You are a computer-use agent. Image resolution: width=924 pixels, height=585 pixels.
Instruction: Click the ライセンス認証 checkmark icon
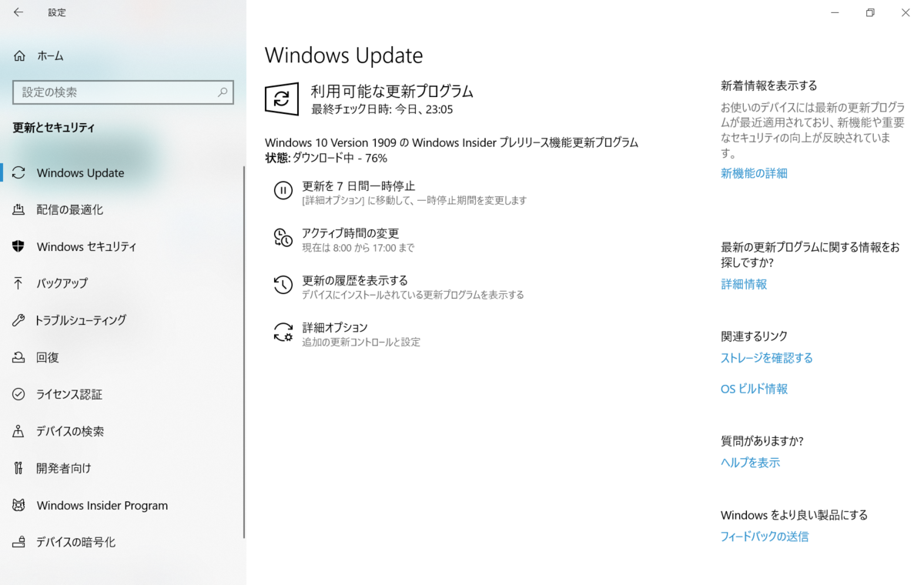click(19, 394)
